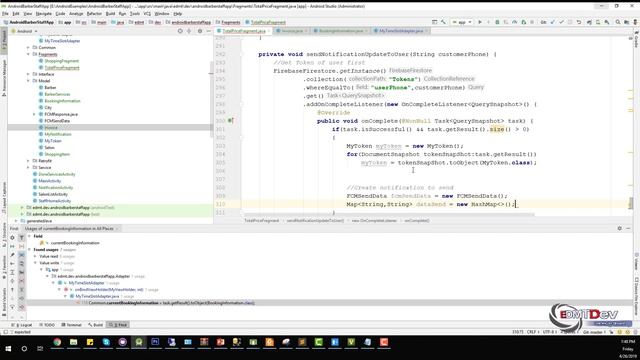The image size is (640, 360).
Task: Click the editor horizontal scrollbar
Action: [388, 214]
